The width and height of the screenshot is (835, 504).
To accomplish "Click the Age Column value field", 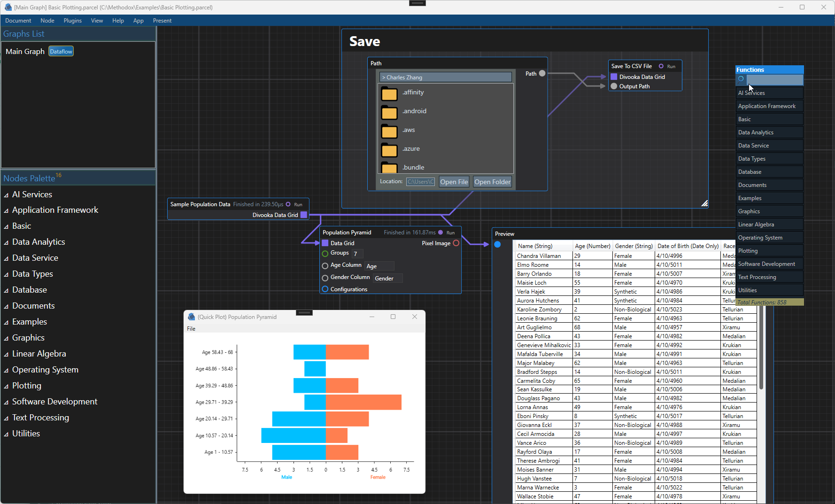I will point(379,266).
